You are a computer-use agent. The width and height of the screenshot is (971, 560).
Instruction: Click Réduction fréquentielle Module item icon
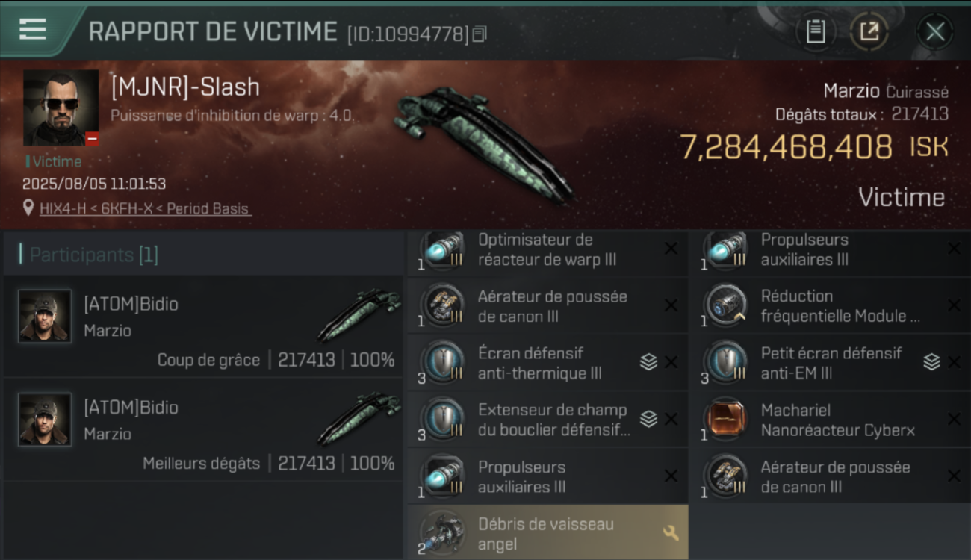pyautogui.click(x=727, y=305)
